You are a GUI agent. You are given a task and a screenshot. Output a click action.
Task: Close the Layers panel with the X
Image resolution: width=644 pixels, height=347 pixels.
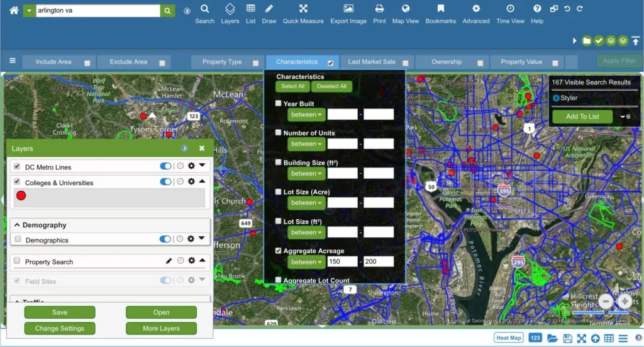point(202,148)
